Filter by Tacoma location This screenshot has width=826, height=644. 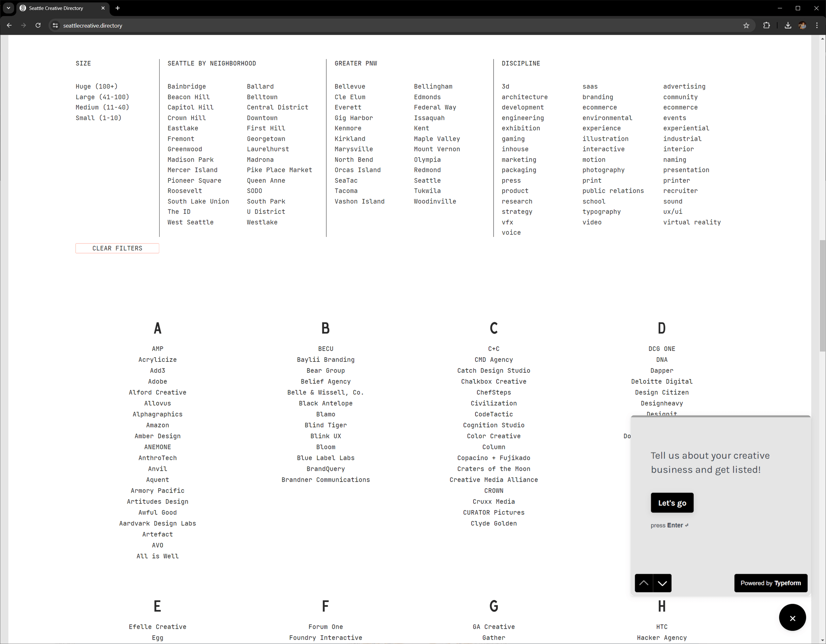346,191
